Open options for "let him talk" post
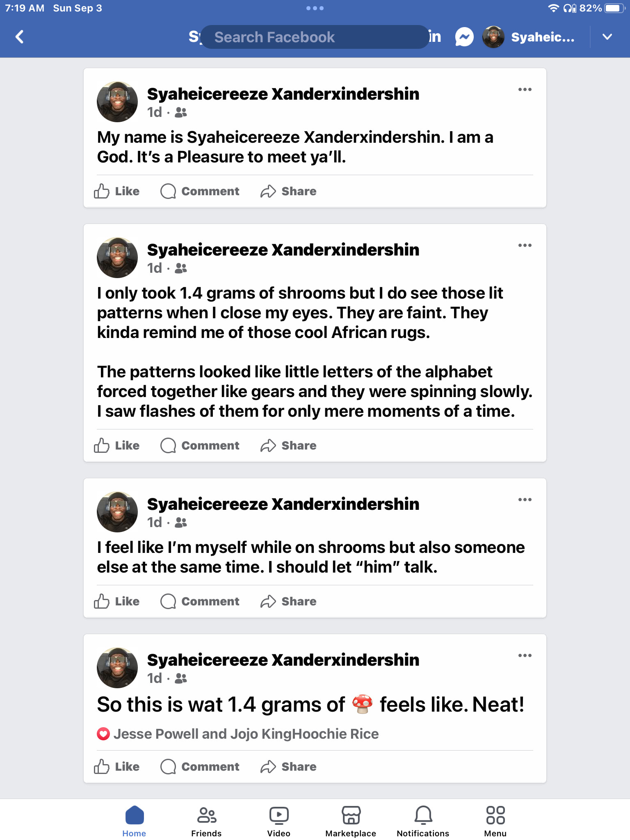Screen dimensions: 630x840 click(x=525, y=500)
